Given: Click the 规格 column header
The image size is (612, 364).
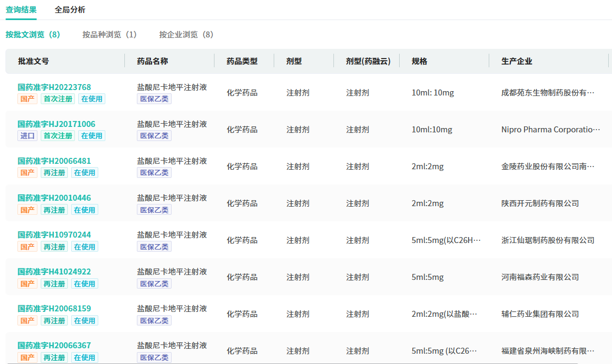Looking at the screenshot, I should tap(419, 61).
